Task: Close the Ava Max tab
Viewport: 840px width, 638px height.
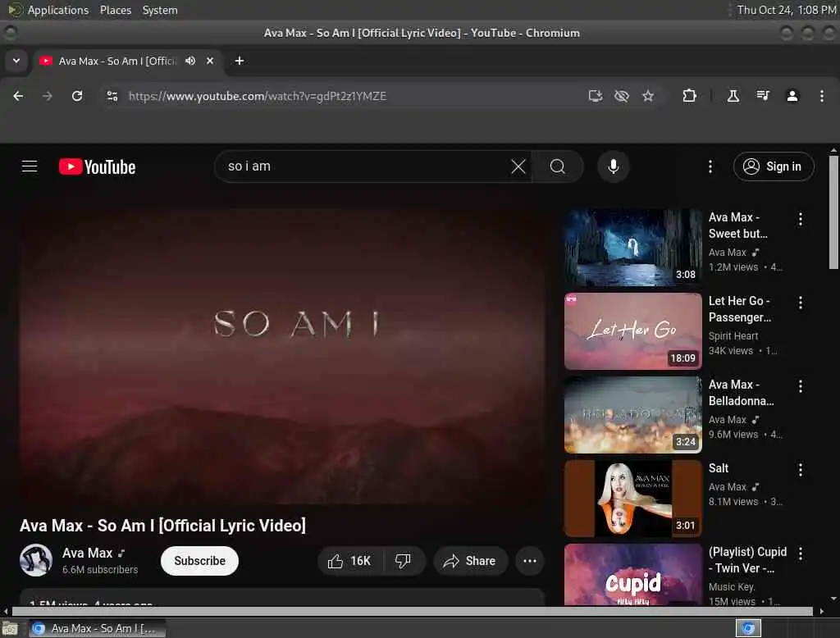Action: (x=210, y=61)
